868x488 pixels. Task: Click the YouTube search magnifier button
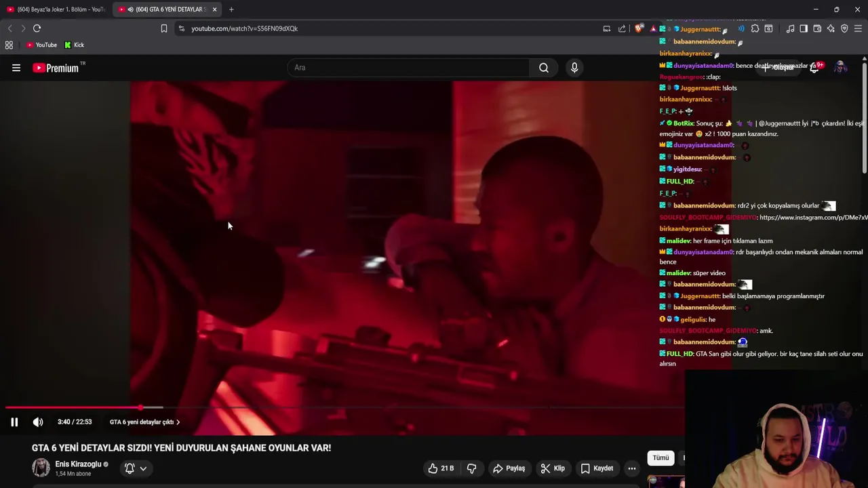(544, 68)
